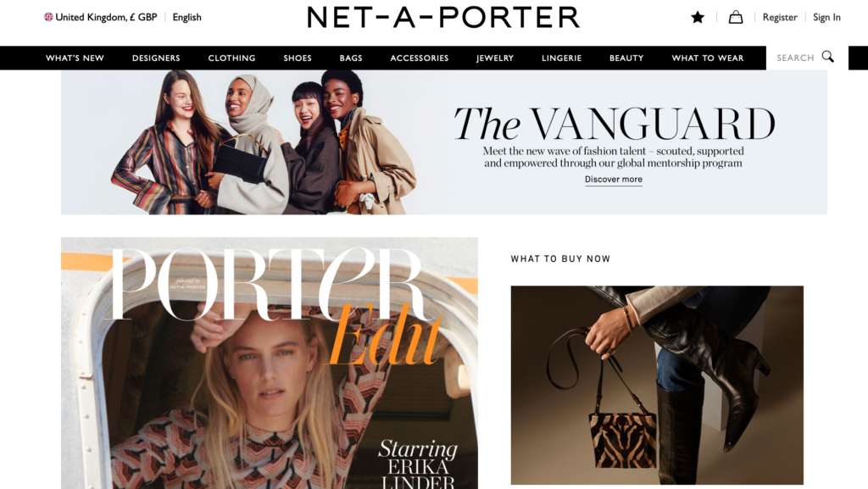Screen dimensions: 868x489
Task: Open the Bags menu
Action: tap(351, 58)
